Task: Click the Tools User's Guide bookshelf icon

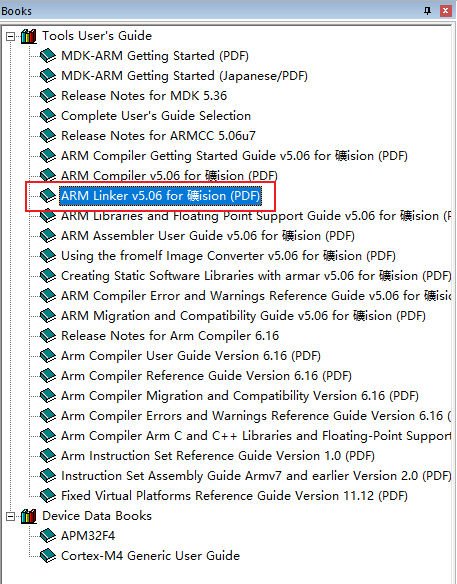Action: (x=29, y=36)
